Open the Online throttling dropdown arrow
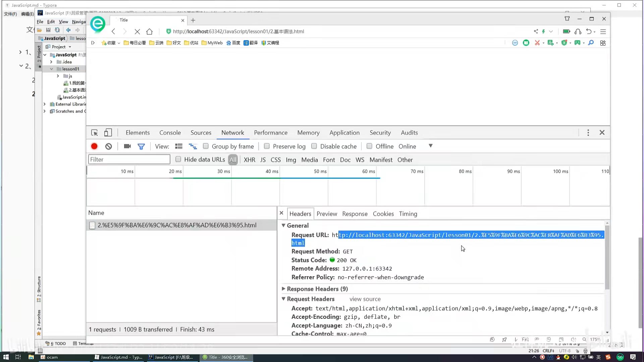Image resolution: width=644 pixels, height=362 pixels. click(x=431, y=146)
